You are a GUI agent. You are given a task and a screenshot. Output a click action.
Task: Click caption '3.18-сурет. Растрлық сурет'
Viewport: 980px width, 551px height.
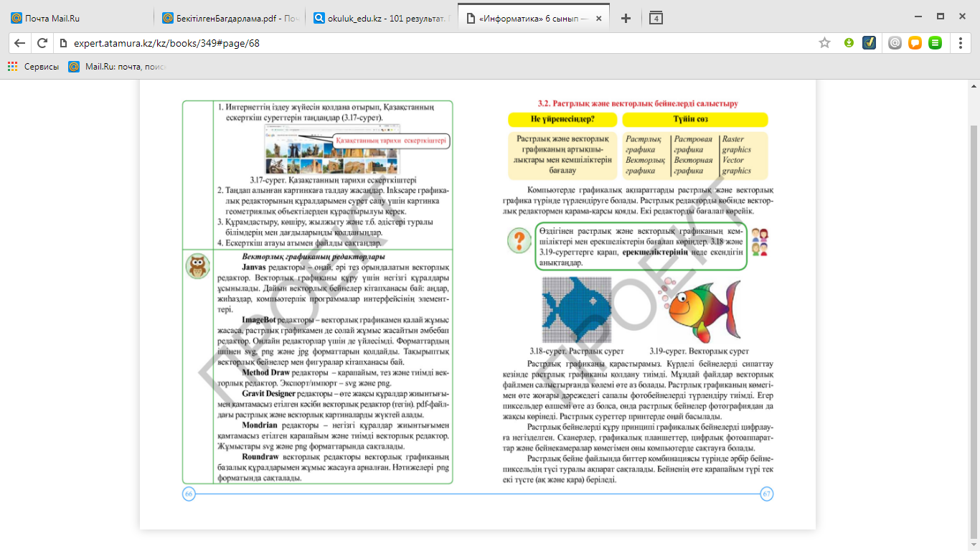tap(576, 352)
